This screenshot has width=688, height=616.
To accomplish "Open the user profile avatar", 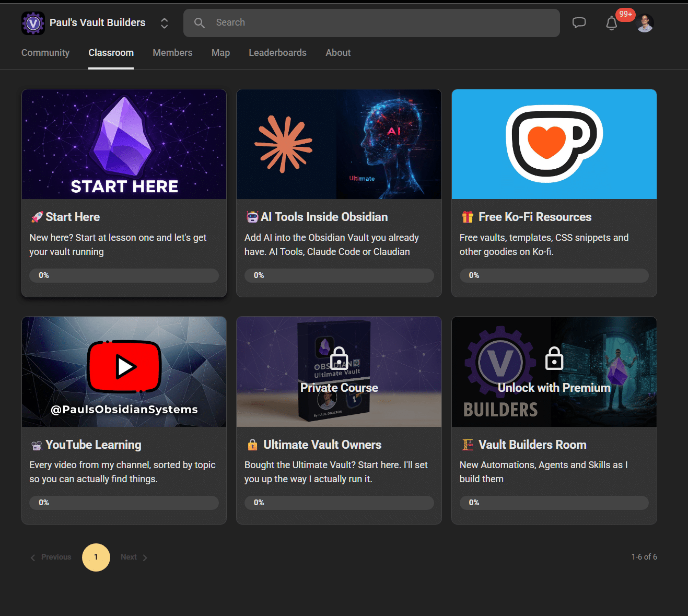I will pyautogui.click(x=646, y=23).
